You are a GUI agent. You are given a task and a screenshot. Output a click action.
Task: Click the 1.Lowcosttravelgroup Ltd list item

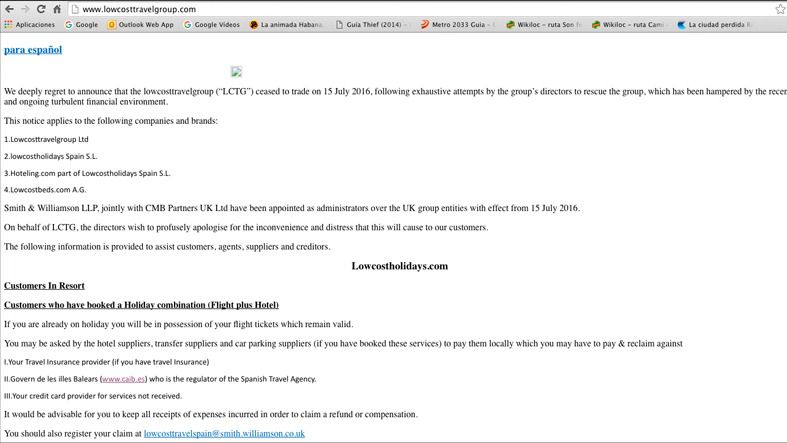tap(46, 139)
